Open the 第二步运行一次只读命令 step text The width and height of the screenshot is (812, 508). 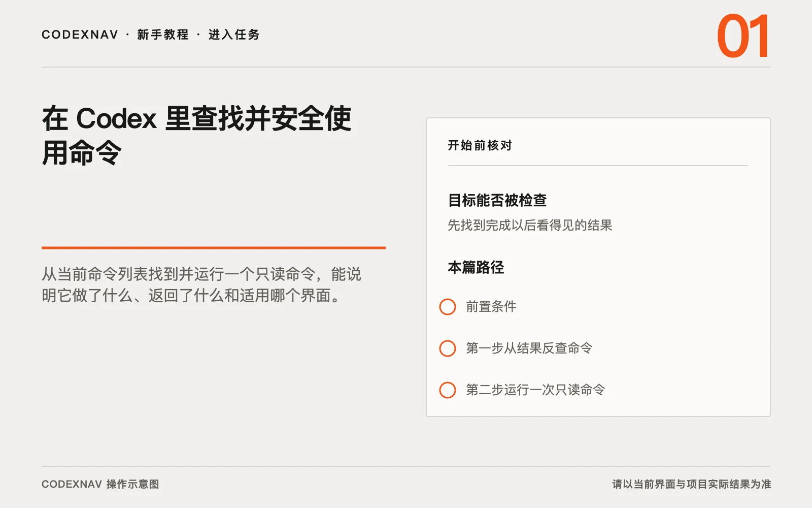coord(535,390)
